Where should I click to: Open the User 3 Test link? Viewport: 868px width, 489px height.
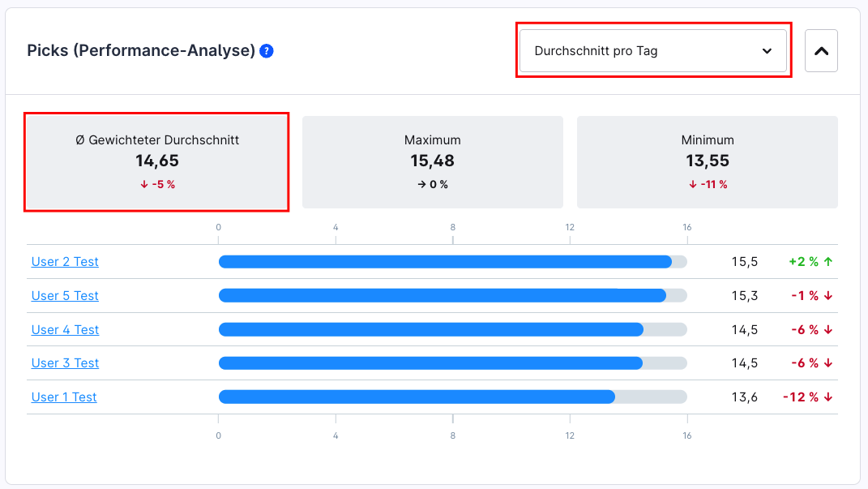coord(65,363)
